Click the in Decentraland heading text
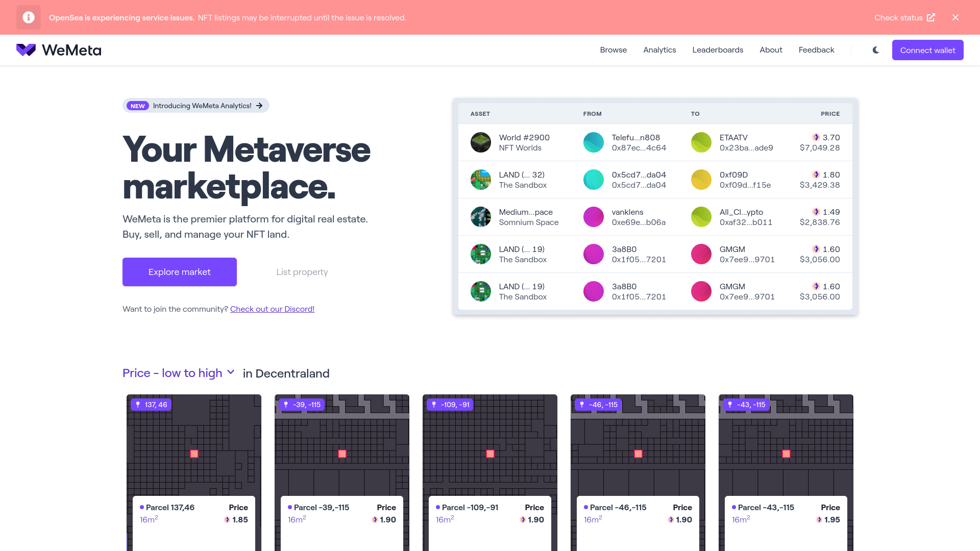Image resolution: width=980 pixels, height=551 pixels. pyautogui.click(x=286, y=373)
